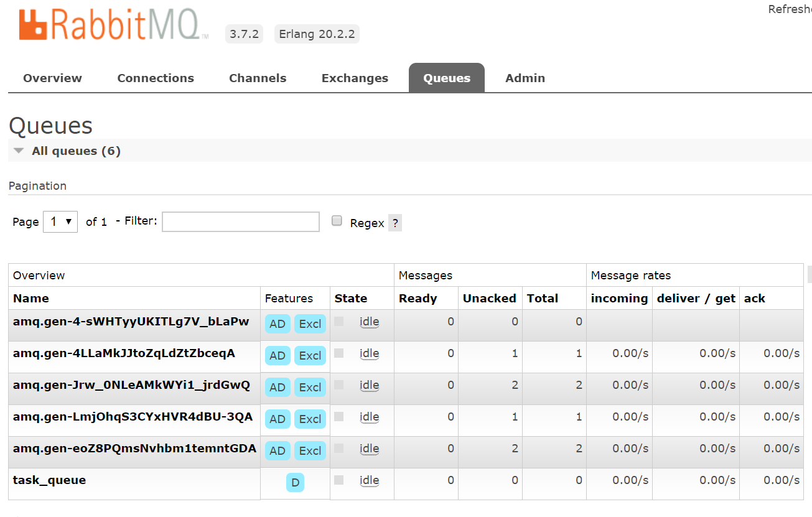Viewport: 812px width, 517px height.
Task: Click the AD badge of amq.gen-4-sWHTyyUKITLg7V_bLaPw
Action: click(278, 324)
